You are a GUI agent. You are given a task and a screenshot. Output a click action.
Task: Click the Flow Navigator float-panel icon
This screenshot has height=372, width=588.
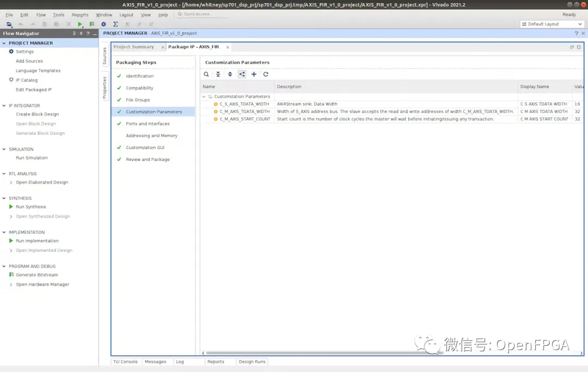[81, 33]
